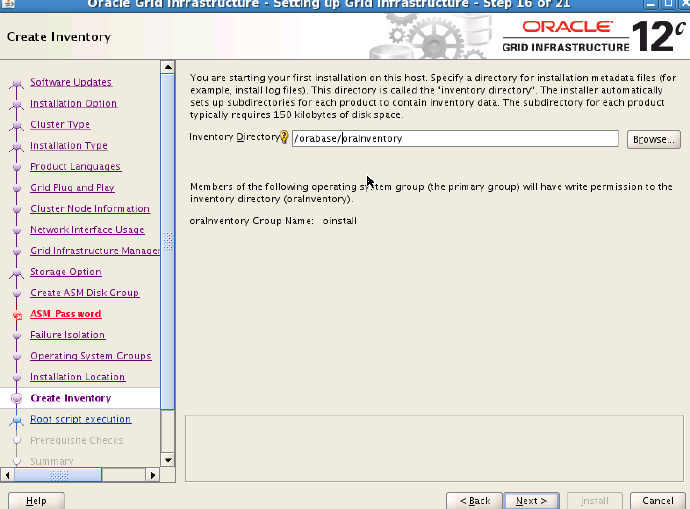Screen dimensions: 690x509
Task: Click the Software Updates step marker icon
Action: click(17, 83)
